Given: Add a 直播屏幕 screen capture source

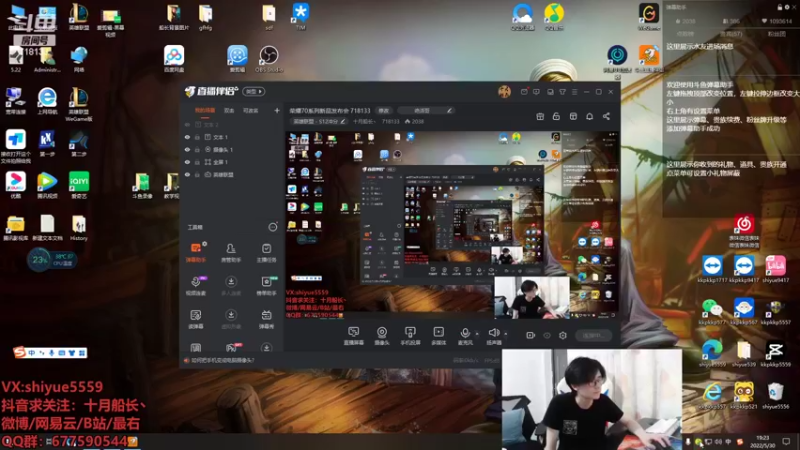Looking at the screenshot, I should pyautogui.click(x=354, y=336).
